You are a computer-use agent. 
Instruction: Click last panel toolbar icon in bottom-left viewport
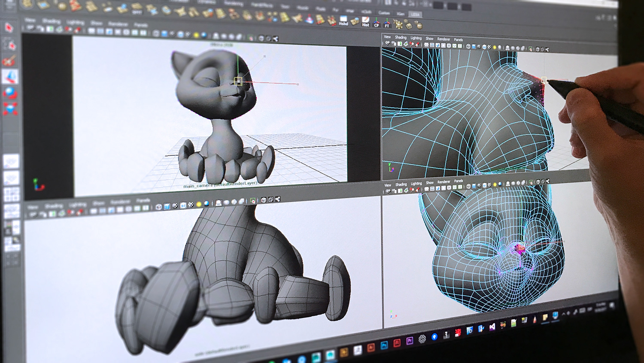click(x=278, y=199)
